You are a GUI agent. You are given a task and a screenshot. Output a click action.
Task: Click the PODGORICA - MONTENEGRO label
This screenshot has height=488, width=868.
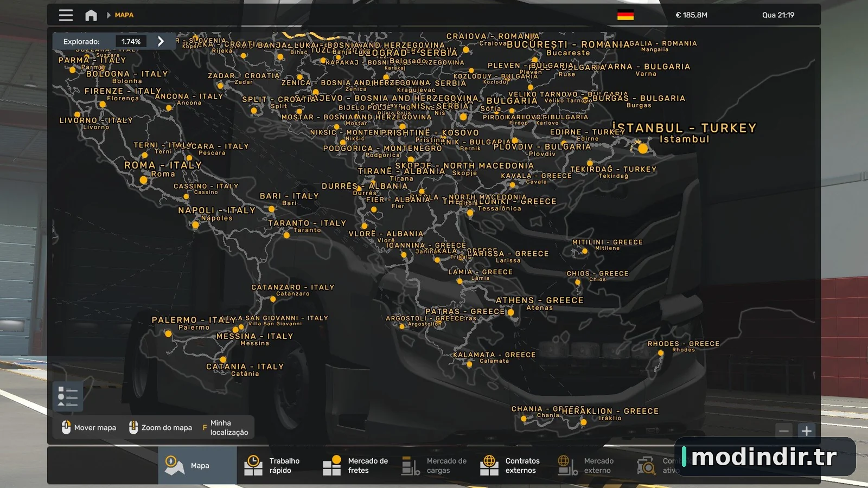pyautogui.click(x=382, y=148)
